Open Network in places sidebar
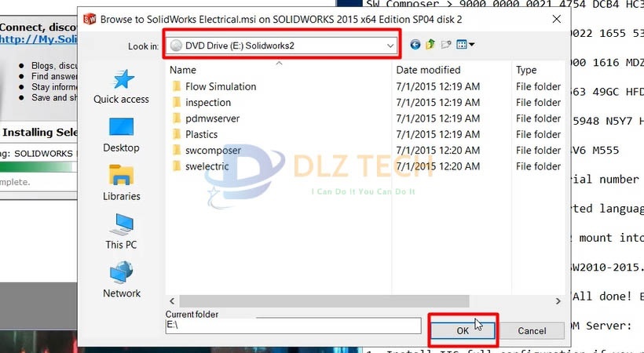 (122, 280)
